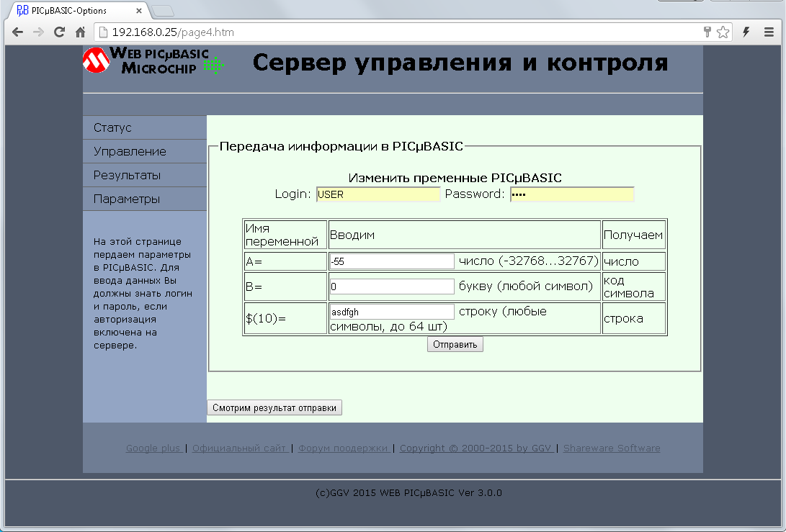
Task: Click the browser address bar URL
Action: pos(173,32)
